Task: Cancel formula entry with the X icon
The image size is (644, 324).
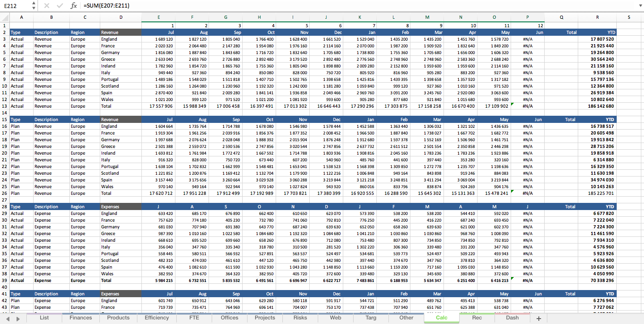Action: click(47, 6)
